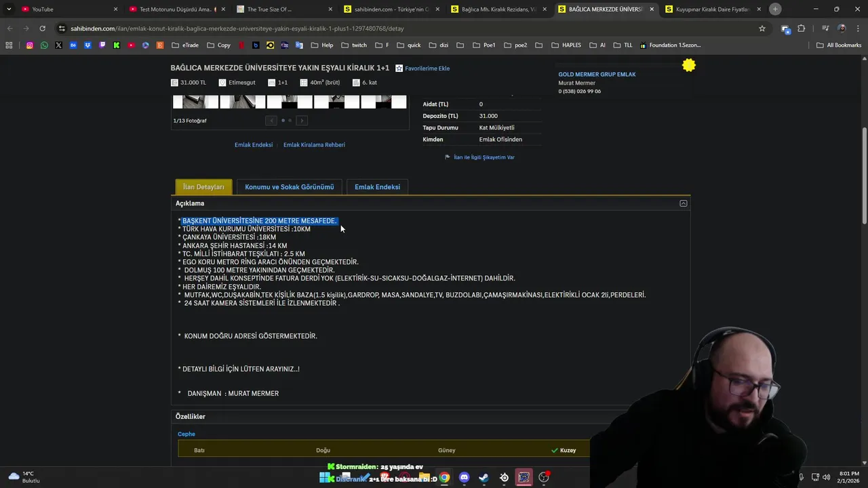This screenshot has width=868, height=488.
Task: Open the volume icon in system tray
Action: 826,477
